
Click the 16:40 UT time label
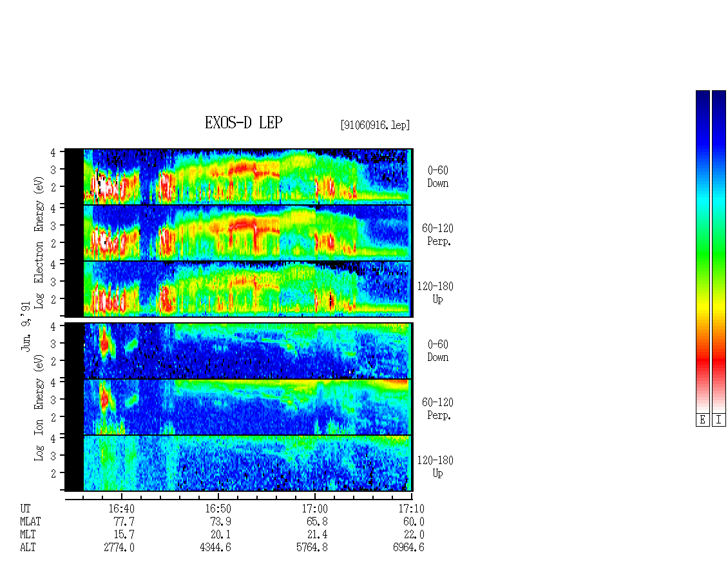click(x=122, y=509)
